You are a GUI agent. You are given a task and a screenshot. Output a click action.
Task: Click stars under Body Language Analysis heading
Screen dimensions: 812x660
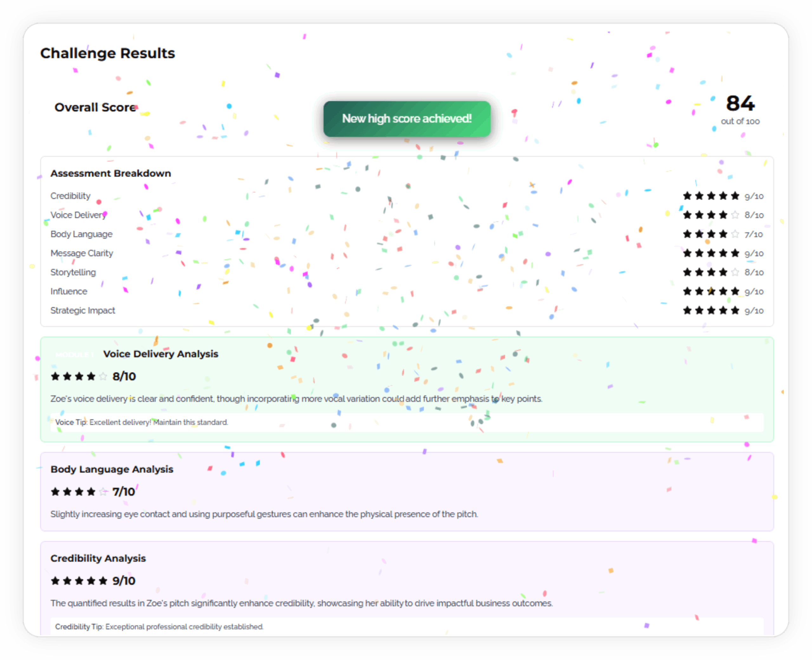pos(79,492)
